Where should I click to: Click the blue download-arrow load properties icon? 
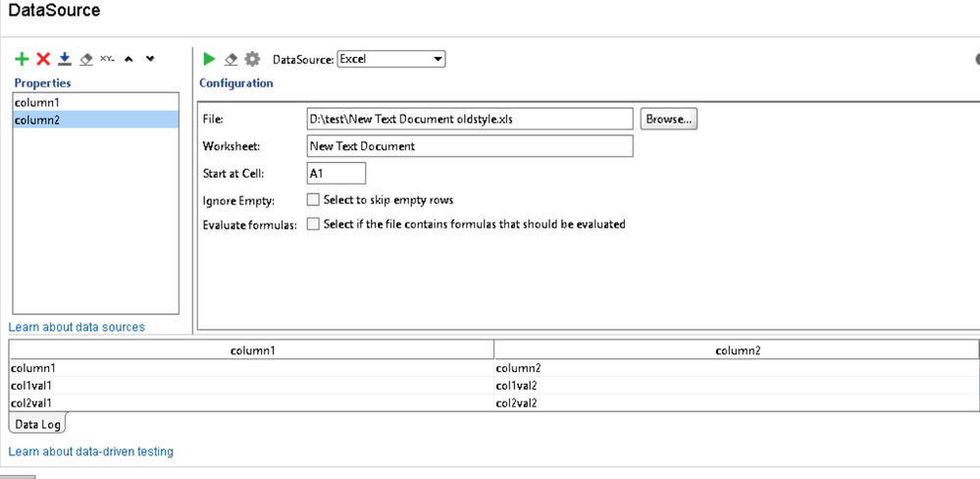pyautogui.click(x=65, y=60)
